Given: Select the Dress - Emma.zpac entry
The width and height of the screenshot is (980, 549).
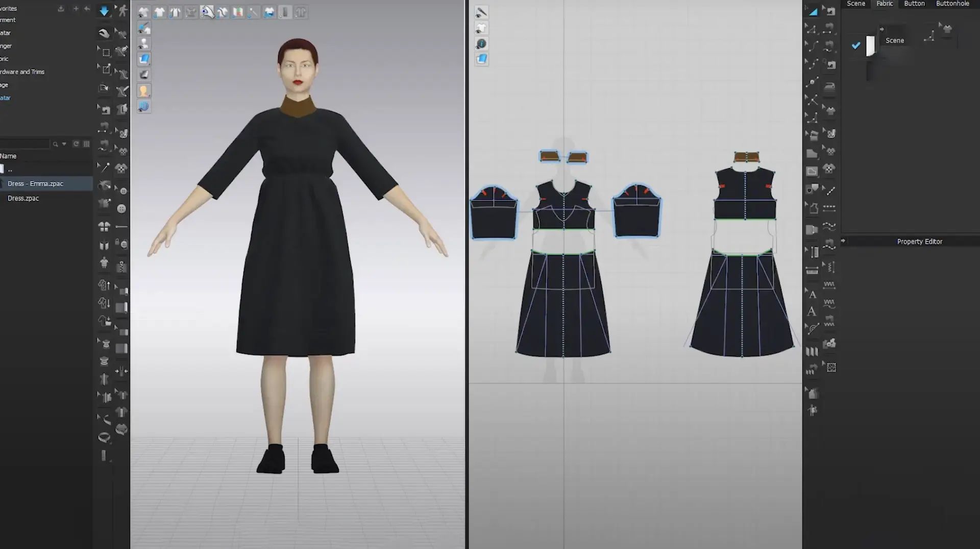Looking at the screenshot, I should (x=35, y=183).
